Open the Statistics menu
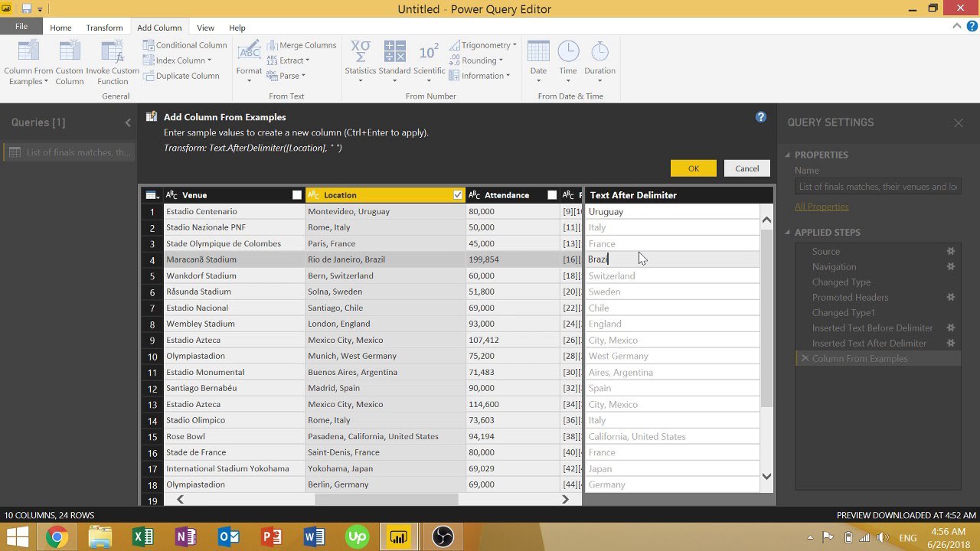The height and width of the screenshot is (551, 980). click(x=360, y=62)
